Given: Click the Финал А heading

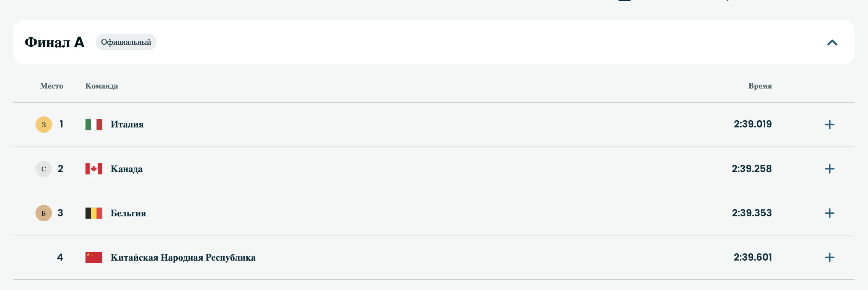Looking at the screenshot, I should pyautogui.click(x=55, y=42).
